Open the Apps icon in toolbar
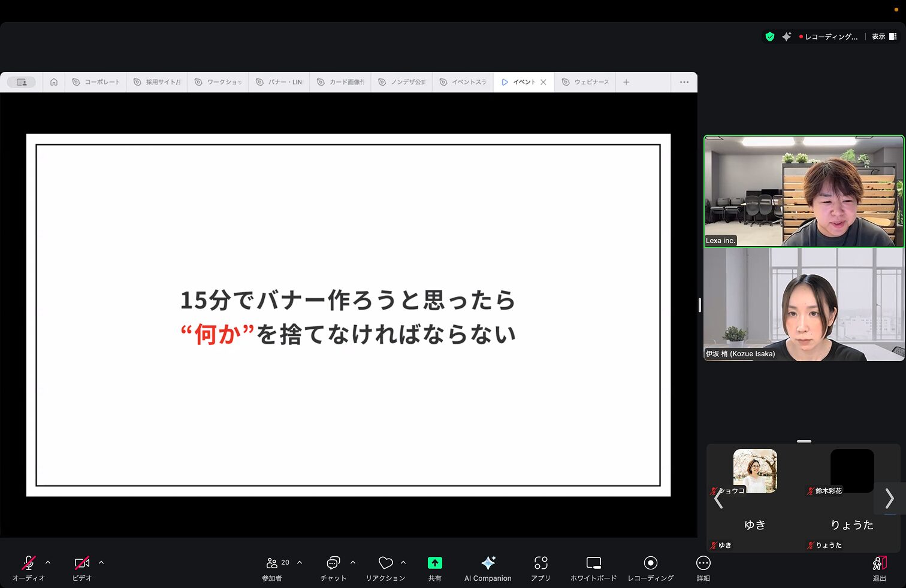The width and height of the screenshot is (906, 588). (540, 563)
